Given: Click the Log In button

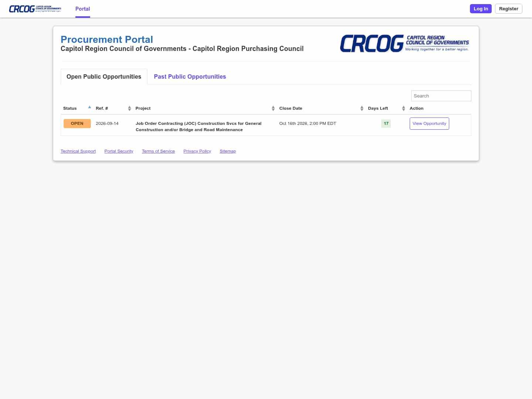Looking at the screenshot, I should (x=481, y=9).
